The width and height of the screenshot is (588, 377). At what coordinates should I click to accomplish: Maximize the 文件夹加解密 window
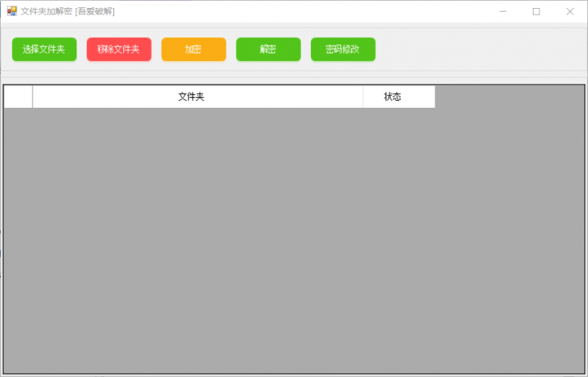pyautogui.click(x=536, y=11)
